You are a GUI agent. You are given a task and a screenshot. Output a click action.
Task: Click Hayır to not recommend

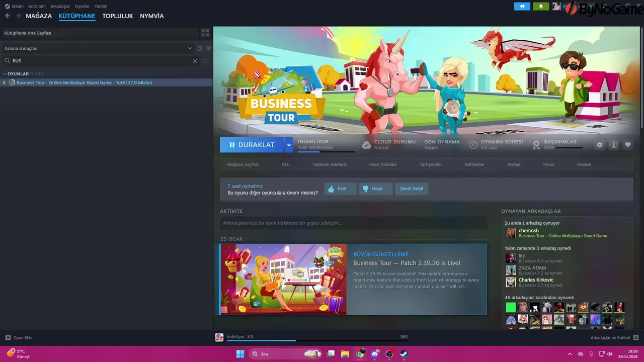click(375, 189)
